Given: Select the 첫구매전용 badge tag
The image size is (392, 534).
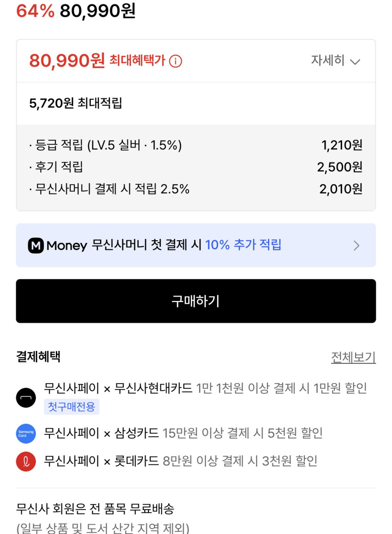Looking at the screenshot, I should pos(71,407).
